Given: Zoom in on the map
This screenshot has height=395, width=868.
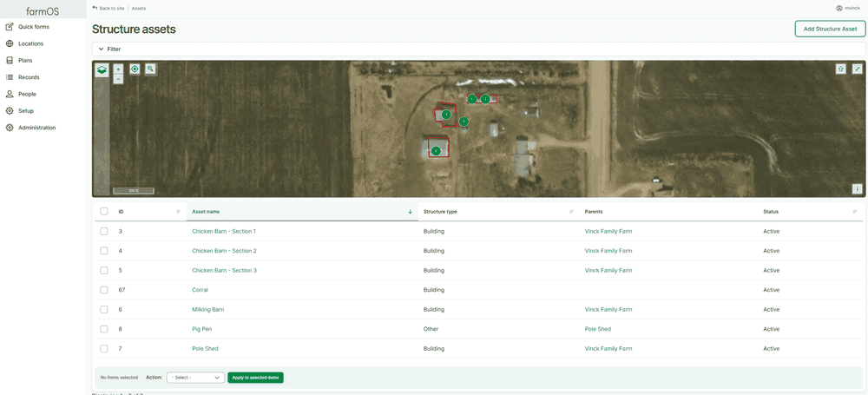Looking at the screenshot, I should point(118,69).
